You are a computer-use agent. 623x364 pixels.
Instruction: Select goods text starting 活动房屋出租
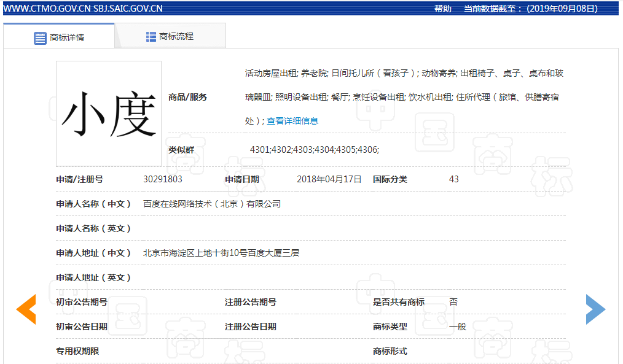coord(404,97)
